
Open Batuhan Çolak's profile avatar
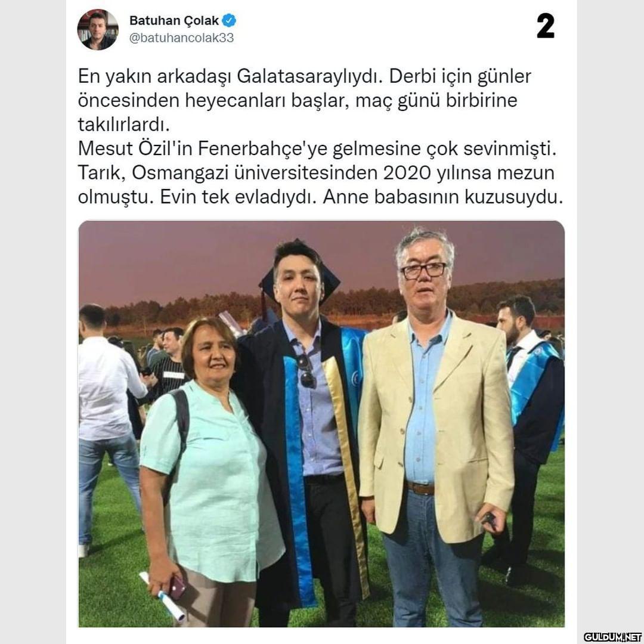[98, 30]
